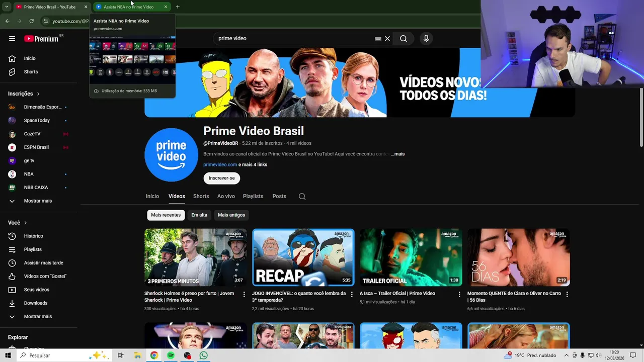Screen dimensions: 644x362
Task: Open options menu for Momento QUENTE video
Action: click(567, 294)
